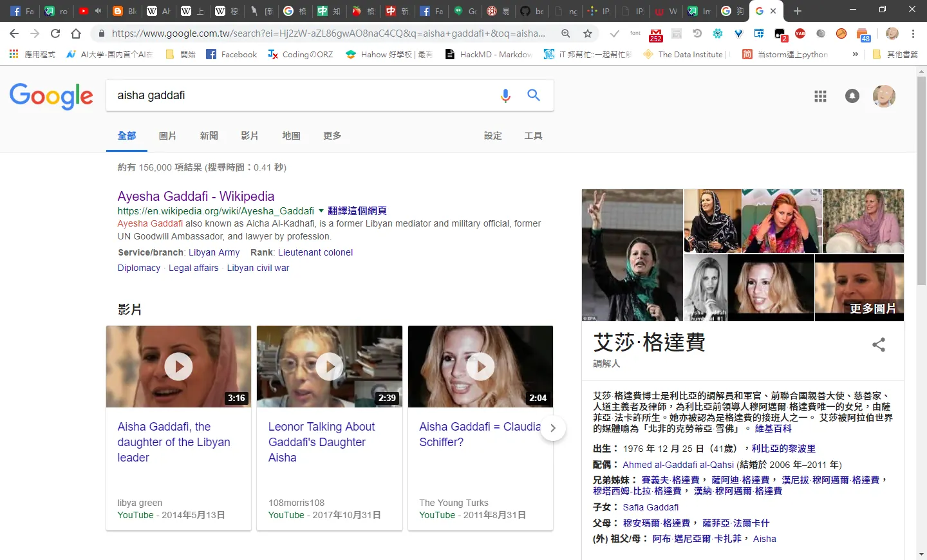Reload the page
Screen dimensions: 927x560
point(55,33)
